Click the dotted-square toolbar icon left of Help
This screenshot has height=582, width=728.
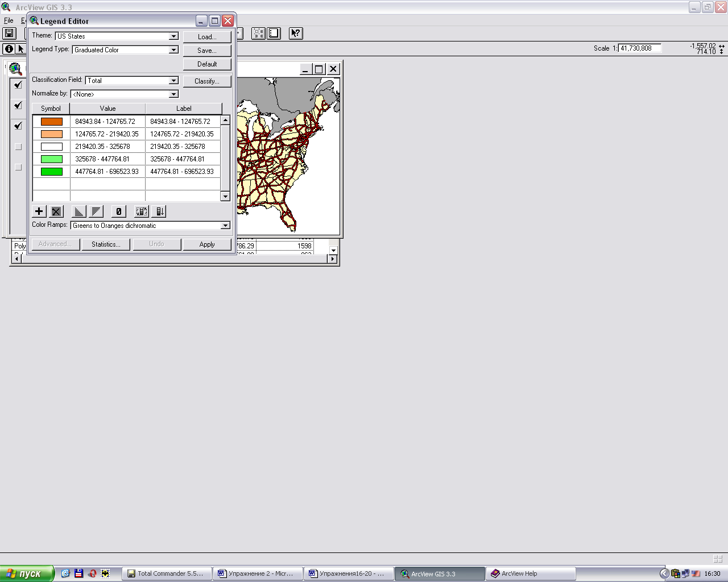coord(258,34)
